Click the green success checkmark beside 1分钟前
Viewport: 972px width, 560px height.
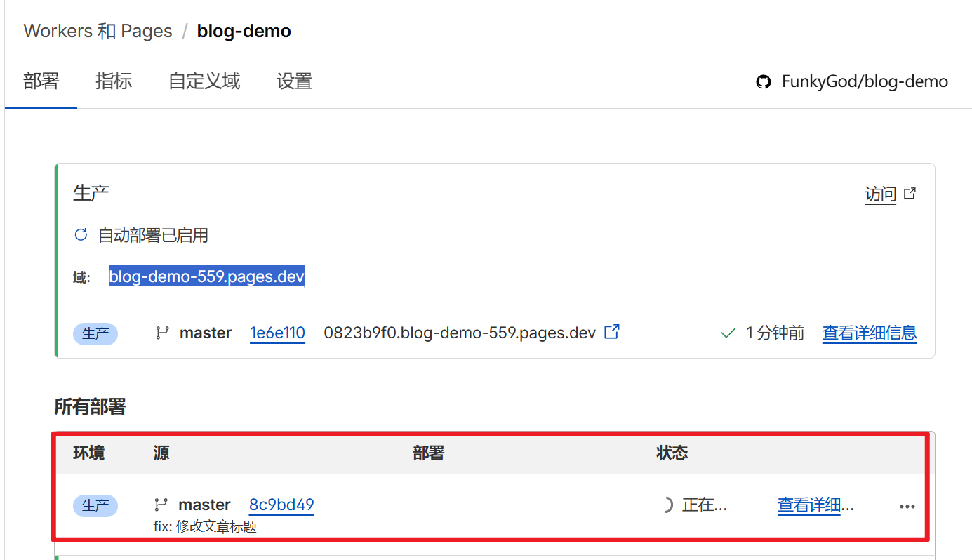(x=728, y=333)
